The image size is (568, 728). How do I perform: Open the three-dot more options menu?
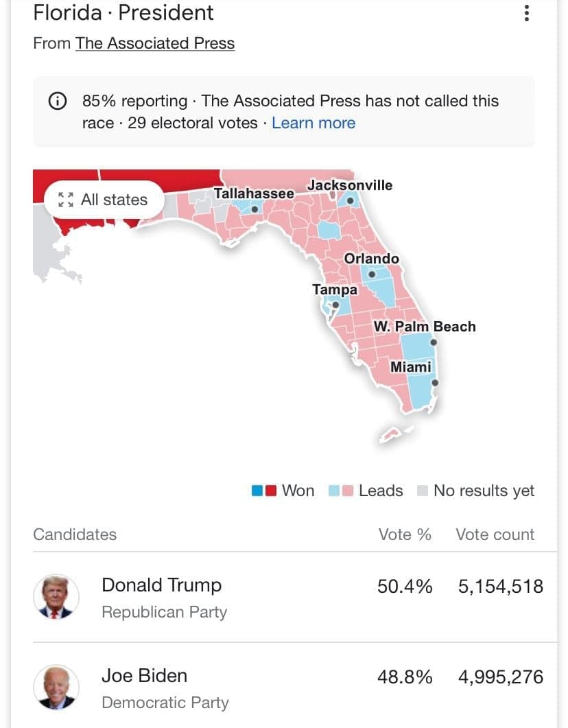tap(527, 13)
